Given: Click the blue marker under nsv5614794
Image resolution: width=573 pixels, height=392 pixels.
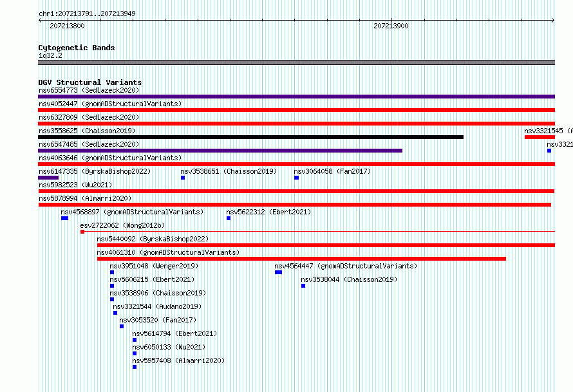Looking at the screenshot, I should tap(135, 340).
